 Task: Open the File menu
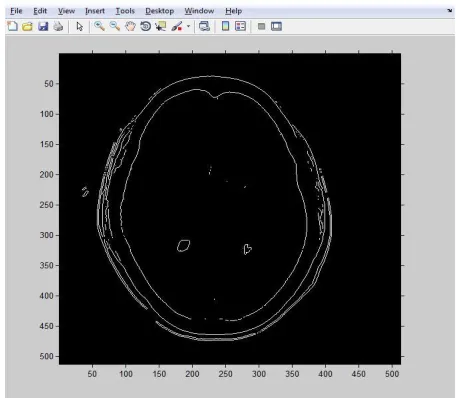point(16,11)
